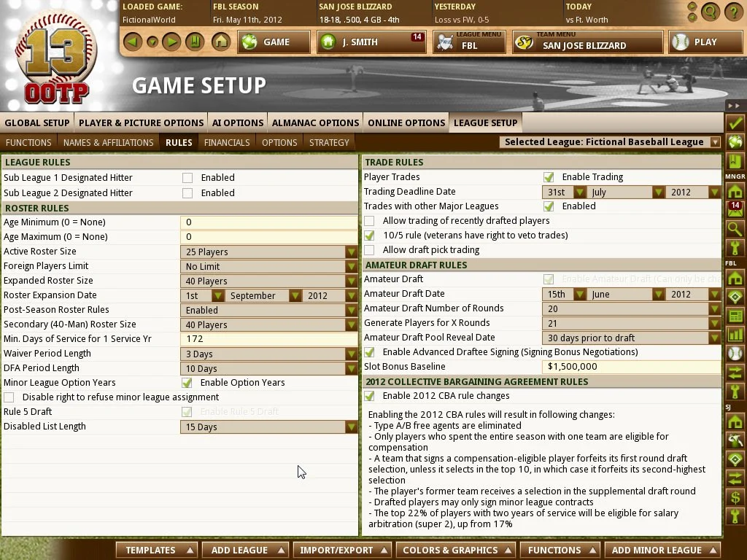Expand the Waiver Period Length dropdown

tap(351, 354)
